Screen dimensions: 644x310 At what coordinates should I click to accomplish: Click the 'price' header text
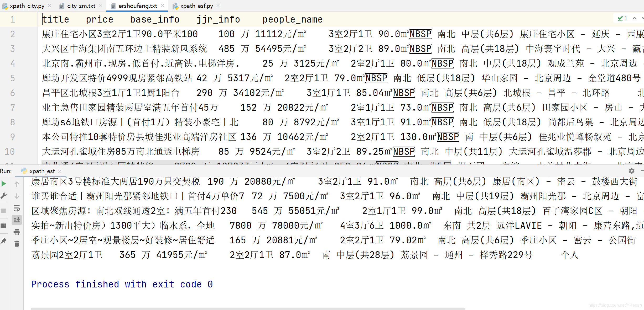100,19
